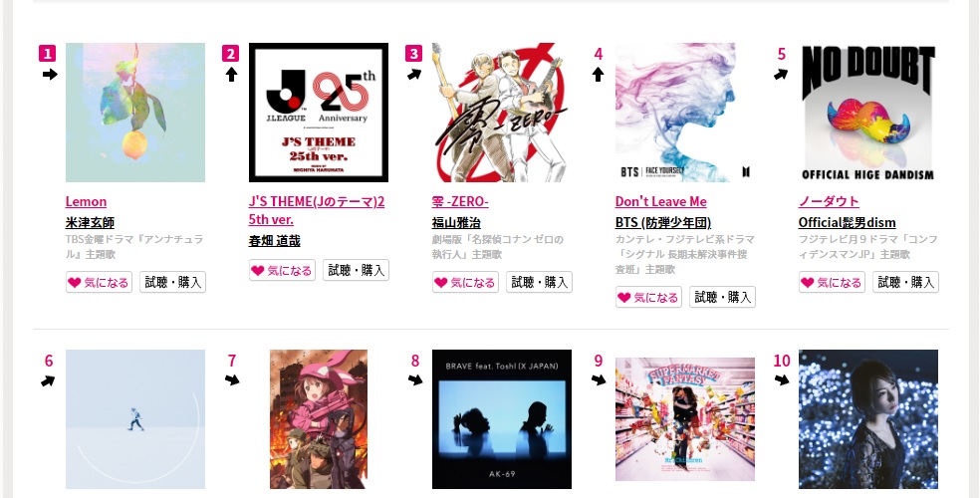The image size is (980, 498).
Task: Mark 零 -ZERO- as 気になる
Action: (465, 283)
